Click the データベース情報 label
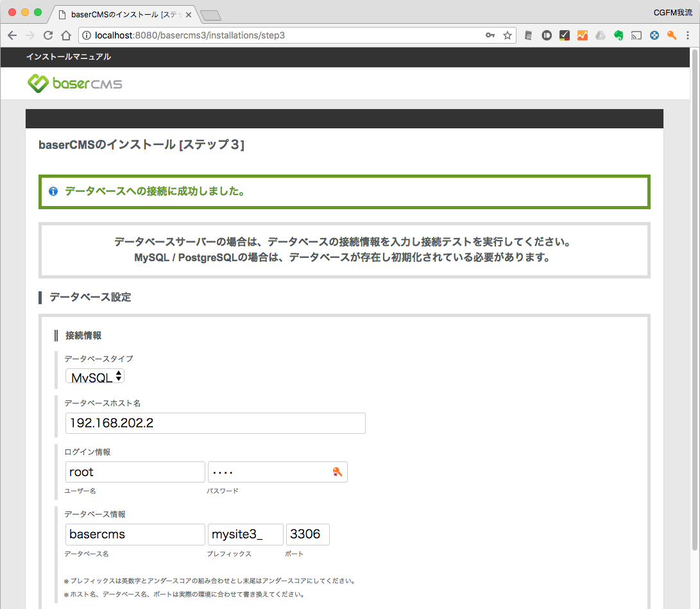Image resolution: width=700 pixels, height=609 pixels. (x=95, y=515)
